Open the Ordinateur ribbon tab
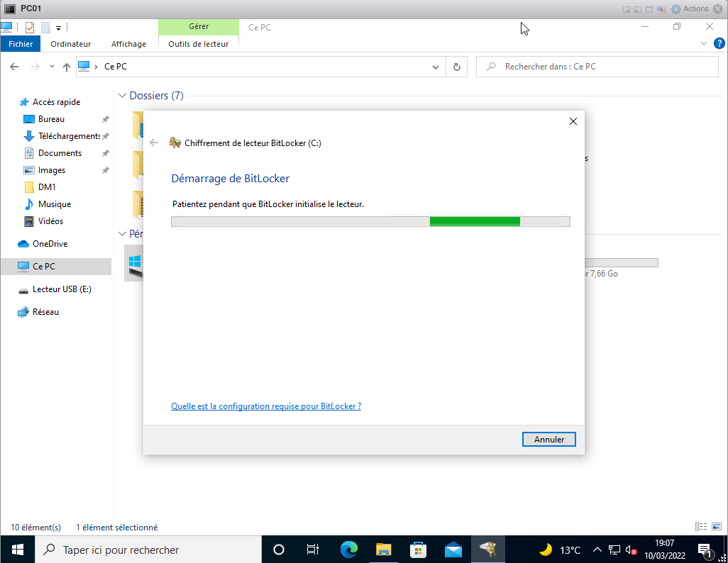 click(71, 44)
